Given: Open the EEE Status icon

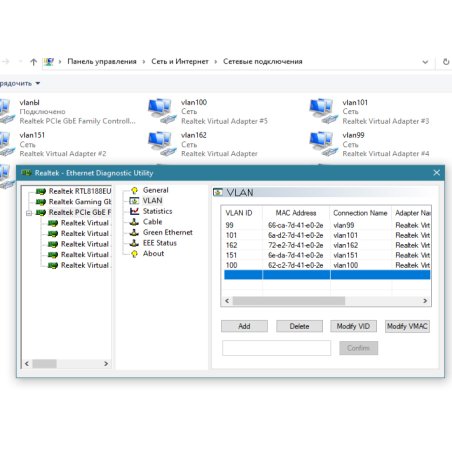Looking at the screenshot, I should pyautogui.click(x=134, y=243).
